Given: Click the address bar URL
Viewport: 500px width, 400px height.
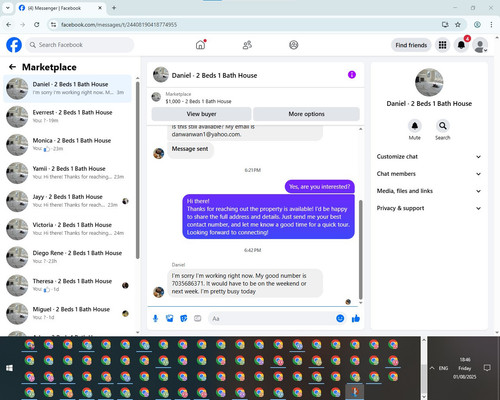Looking at the screenshot, I should coord(119,25).
